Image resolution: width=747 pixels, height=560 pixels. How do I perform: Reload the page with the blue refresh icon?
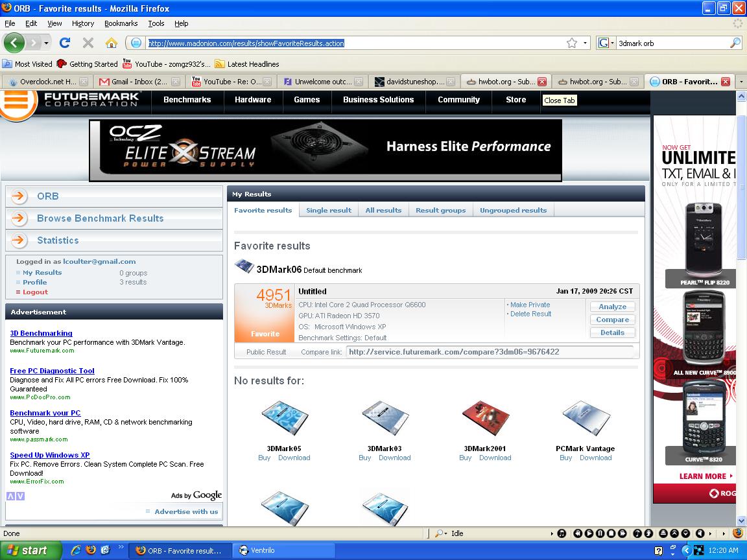(x=65, y=43)
